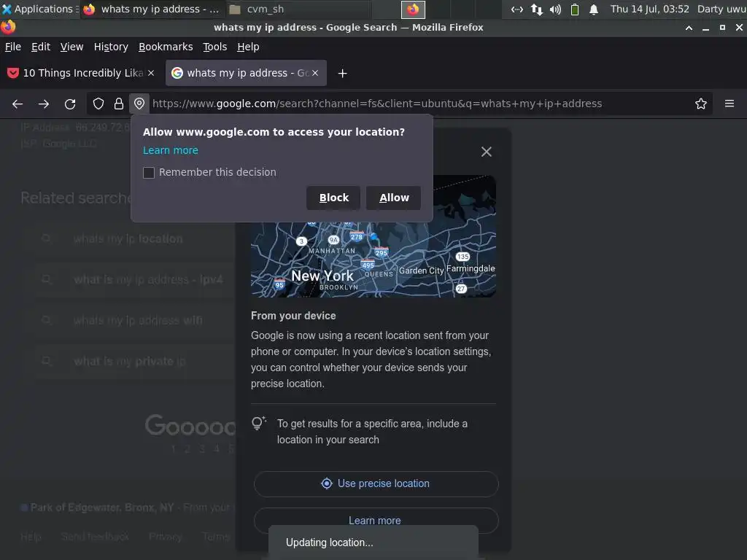Click the padlock site security icon

click(119, 104)
